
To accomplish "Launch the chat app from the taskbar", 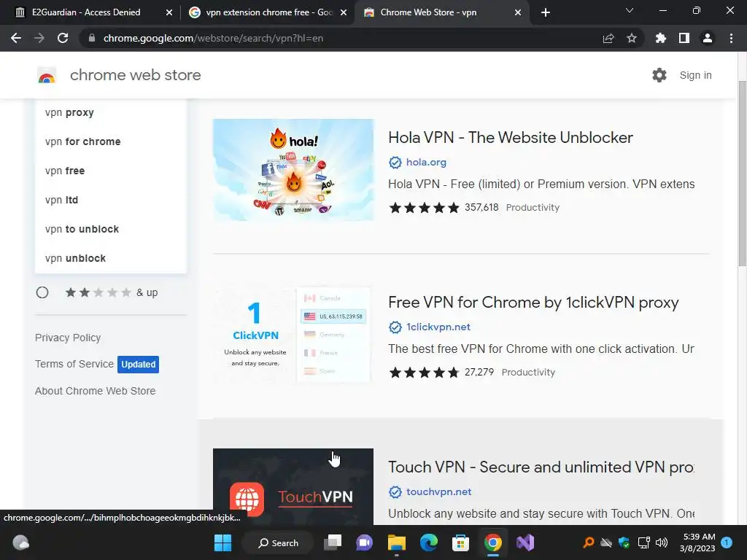I will click(x=365, y=542).
